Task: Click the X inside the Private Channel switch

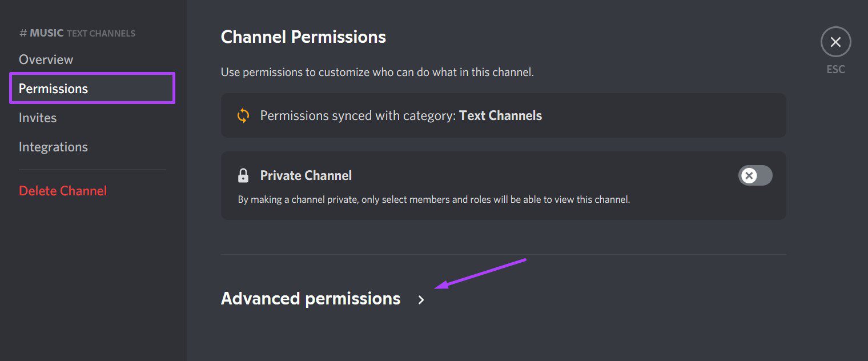Action: point(749,175)
